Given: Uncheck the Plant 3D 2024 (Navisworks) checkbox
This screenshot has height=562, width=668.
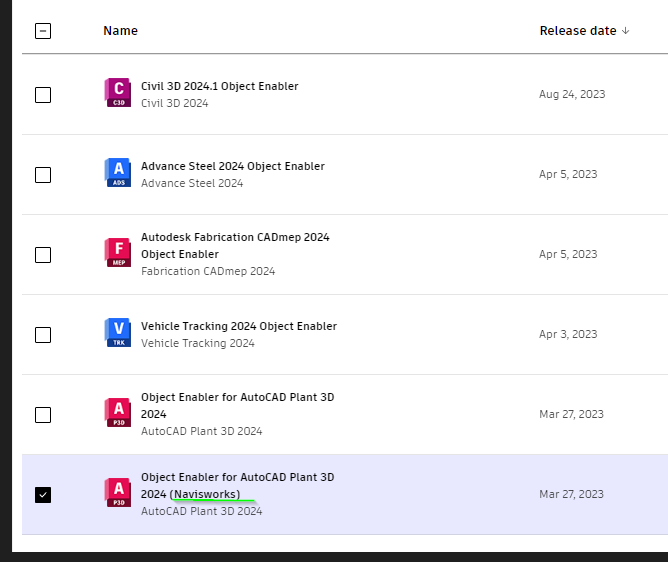Looking at the screenshot, I should (43, 495).
